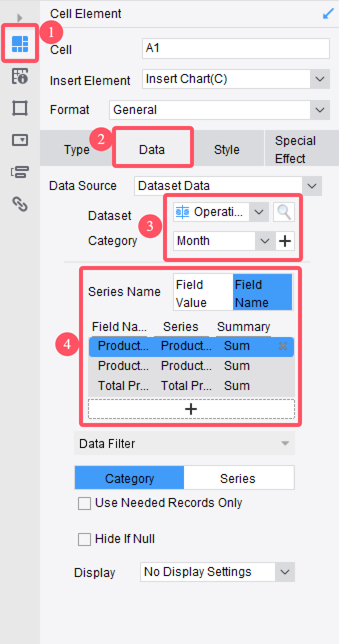Click the Cell name input field
Screen dimensions: 339x644
[235, 48]
